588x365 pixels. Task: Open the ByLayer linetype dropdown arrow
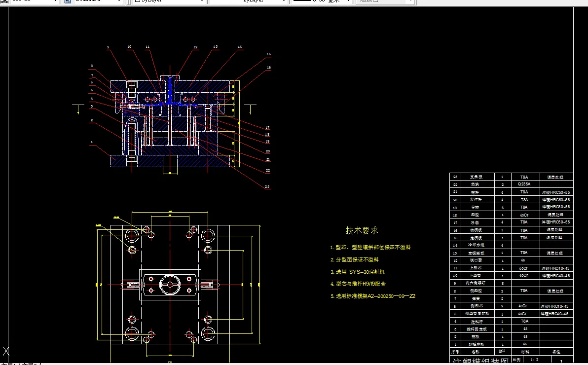tap(284, 1)
